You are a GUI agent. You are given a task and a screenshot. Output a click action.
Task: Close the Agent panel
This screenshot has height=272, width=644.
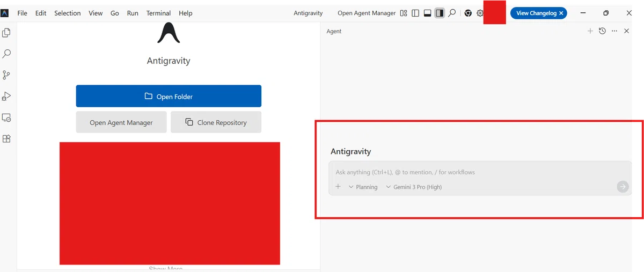(x=626, y=31)
